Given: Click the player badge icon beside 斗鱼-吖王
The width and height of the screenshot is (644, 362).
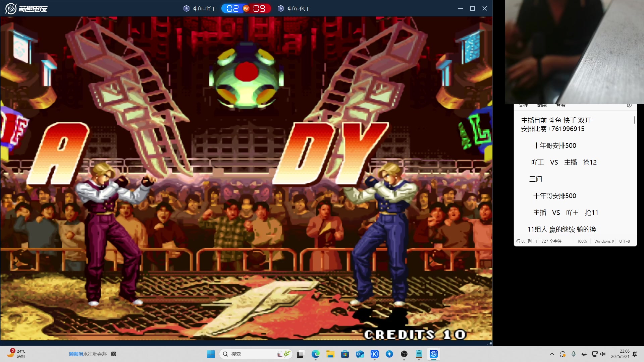Looking at the screenshot, I should click(x=186, y=8).
